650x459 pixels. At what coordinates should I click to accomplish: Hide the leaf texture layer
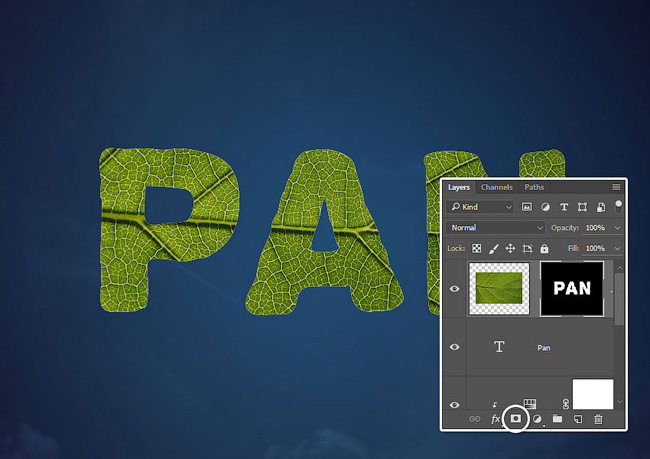click(x=454, y=289)
